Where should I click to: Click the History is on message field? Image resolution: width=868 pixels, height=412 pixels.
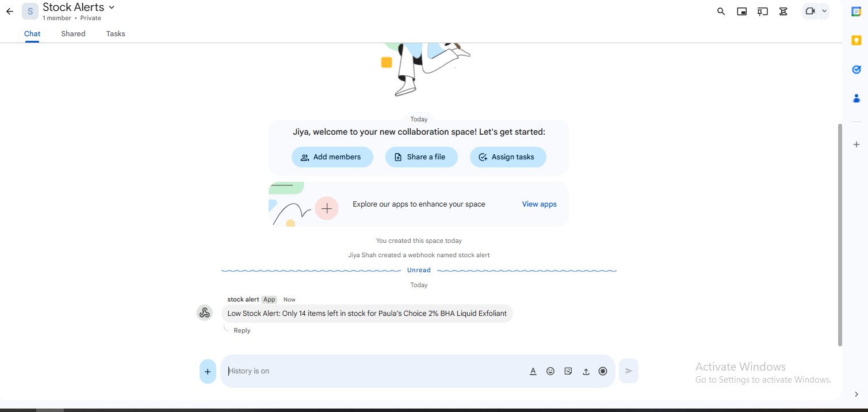pos(374,371)
